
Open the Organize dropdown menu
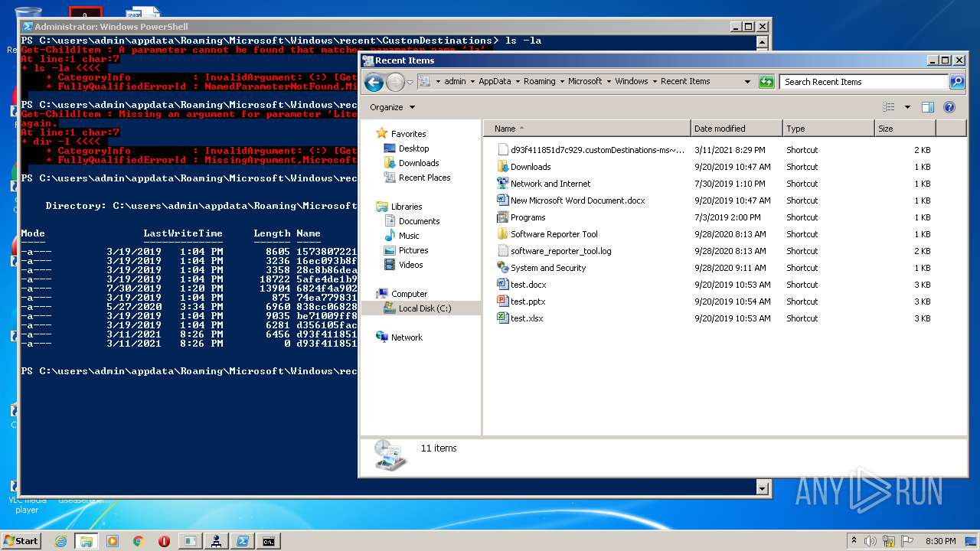[392, 107]
